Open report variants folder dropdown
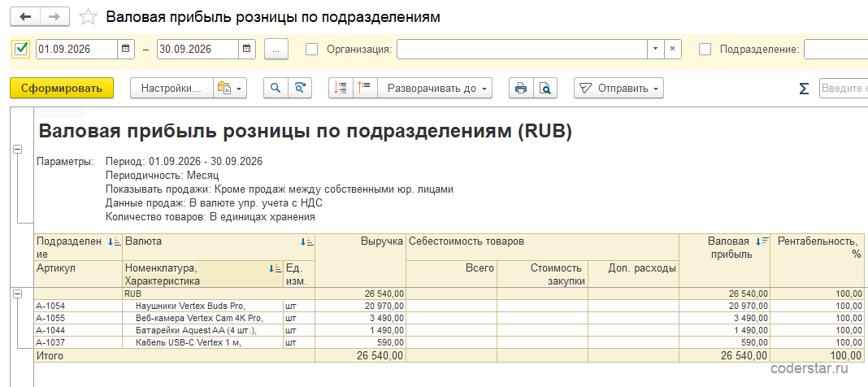This screenshot has width=868, height=387. 230,88
